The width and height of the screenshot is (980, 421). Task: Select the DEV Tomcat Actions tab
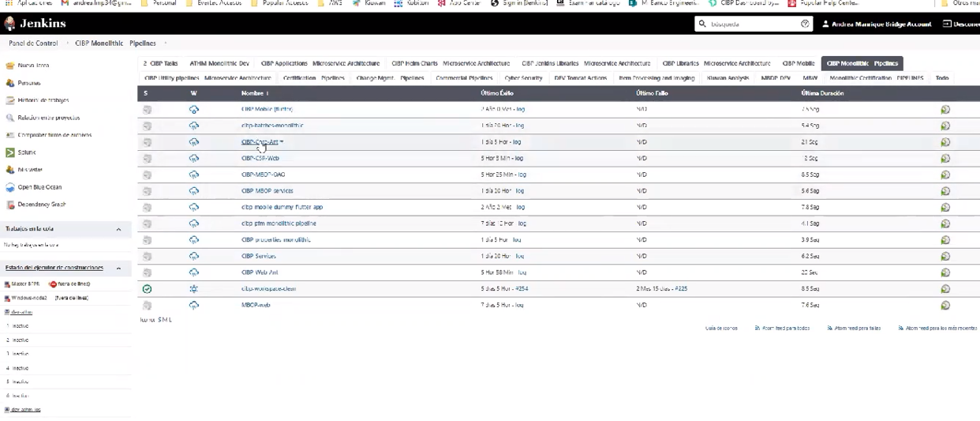581,78
